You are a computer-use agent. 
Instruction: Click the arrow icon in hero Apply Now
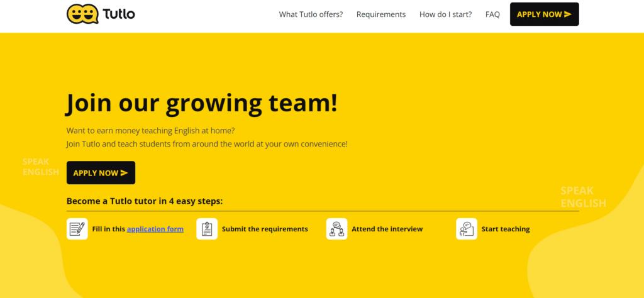point(124,173)
